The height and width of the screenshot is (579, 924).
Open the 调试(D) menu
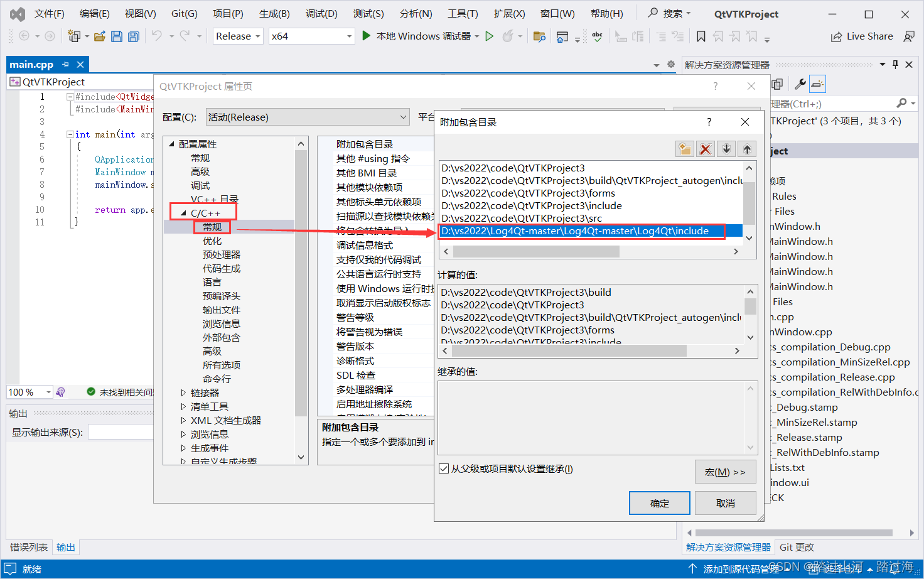point(321,13)
